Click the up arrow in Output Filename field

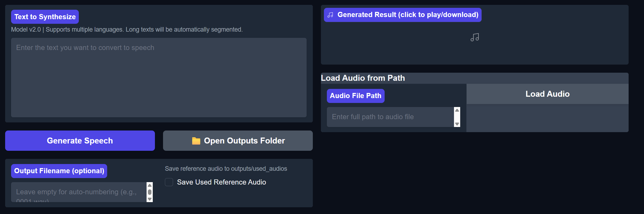pos(150,185)
